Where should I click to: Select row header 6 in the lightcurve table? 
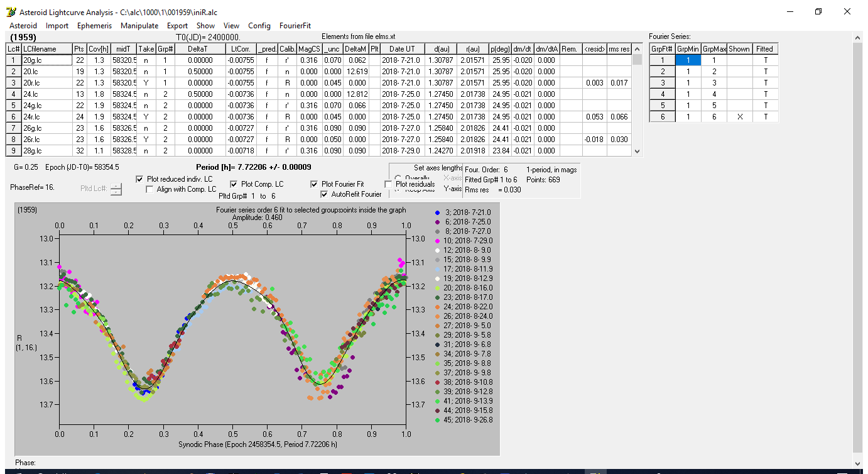14,117
